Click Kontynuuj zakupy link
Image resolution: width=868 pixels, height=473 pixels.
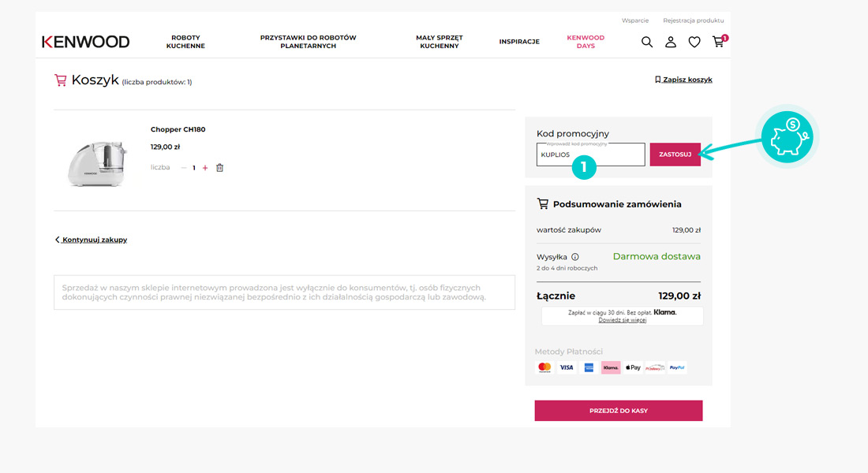click(92, 240)
